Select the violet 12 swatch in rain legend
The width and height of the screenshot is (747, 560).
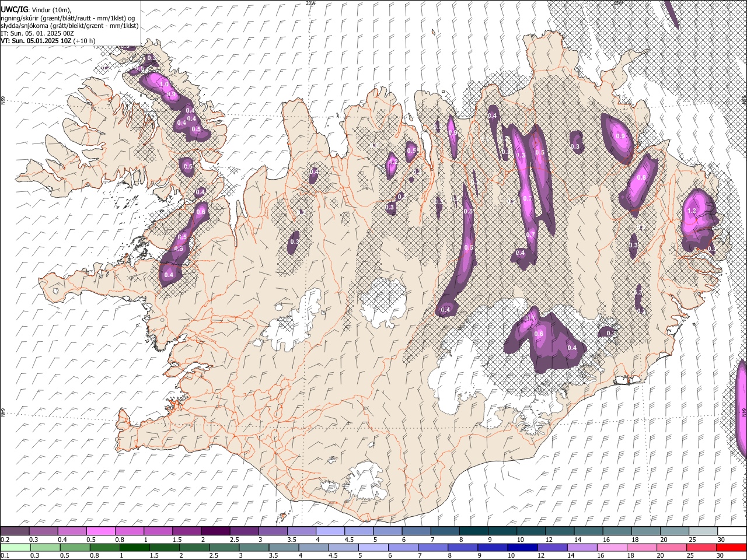coord(552,547)
